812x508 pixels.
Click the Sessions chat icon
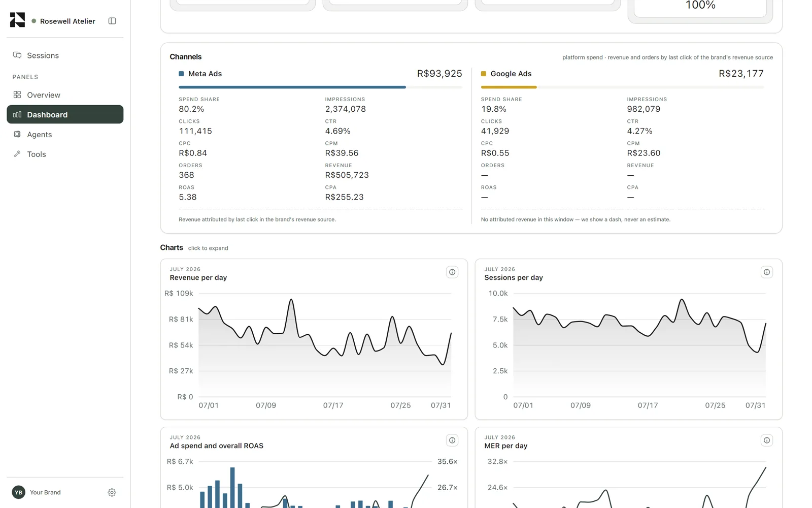pos(17,55)
